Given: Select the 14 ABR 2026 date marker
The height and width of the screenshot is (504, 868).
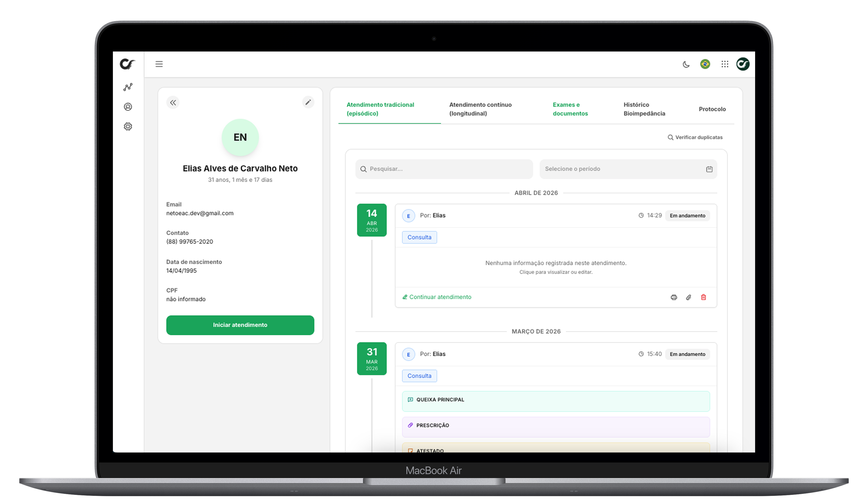Looking at the screenshot, I should tap(372, 220).
